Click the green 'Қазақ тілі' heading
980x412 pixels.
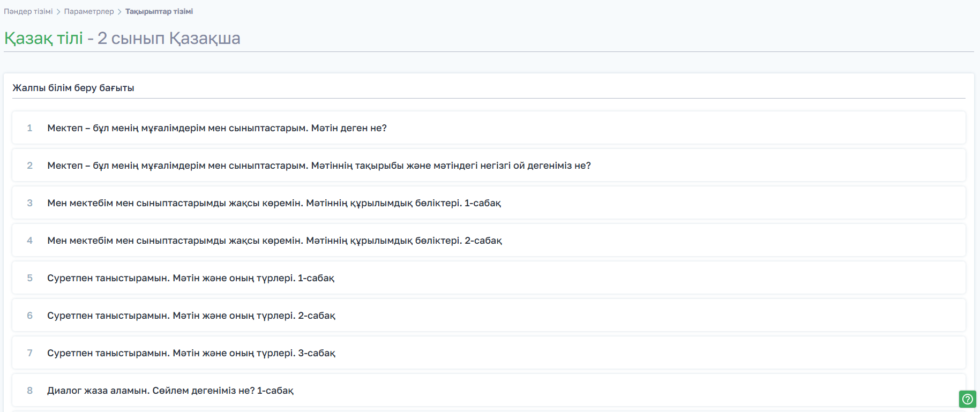click(44, 38)
